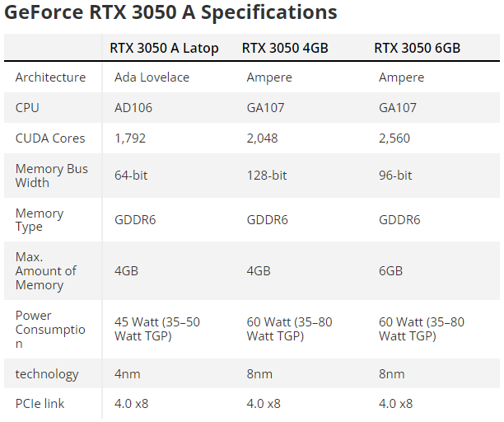This screenshot has width=504, height=422.
Task: Select the 'Memory Type' row label
Action: tap(40, 220)
